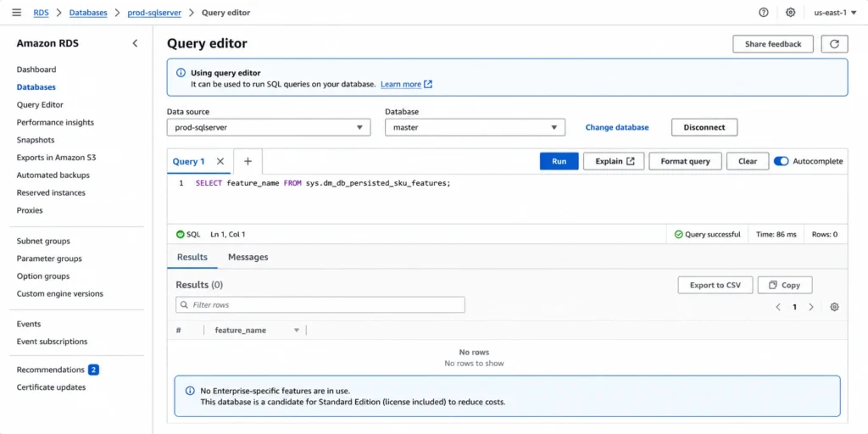Export results to CSV
The height and width of the screenshot is (434, 868).
[715, 285]
